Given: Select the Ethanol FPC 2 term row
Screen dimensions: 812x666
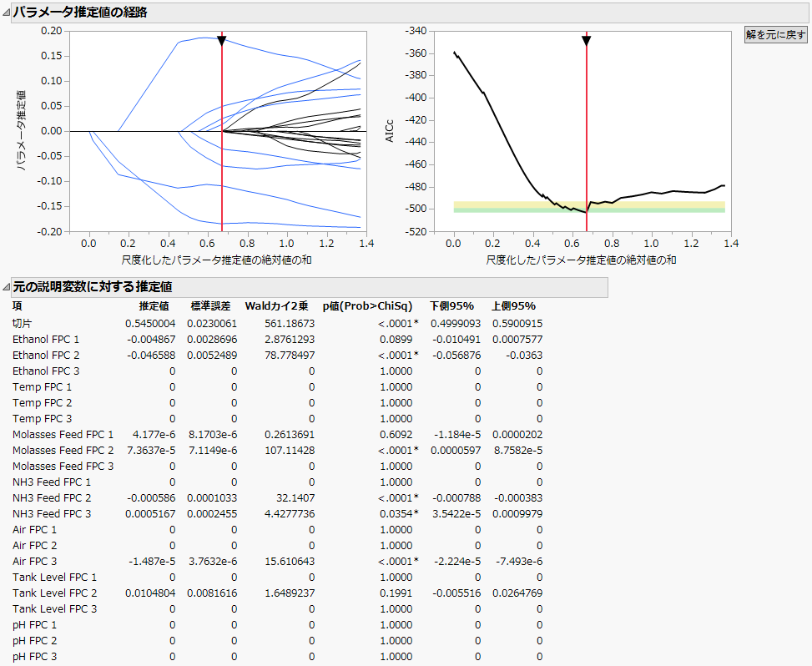Looking at the screenshot, I should (x=46, y=355).
